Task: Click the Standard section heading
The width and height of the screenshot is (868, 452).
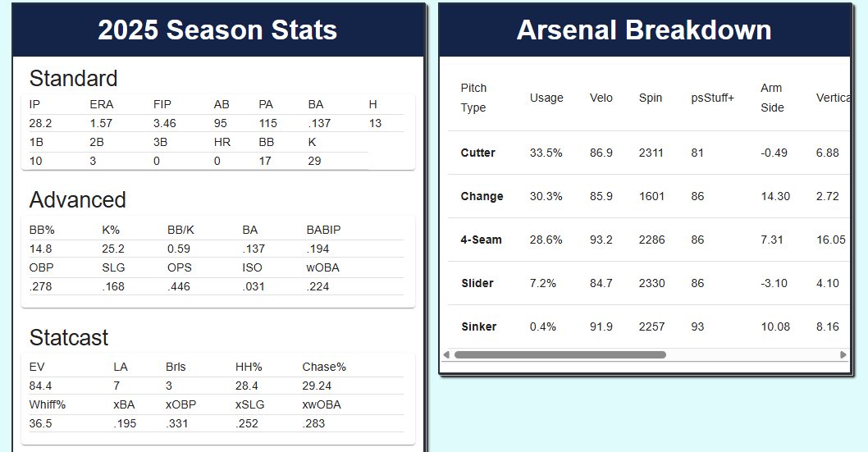Action: coord(74,78)
